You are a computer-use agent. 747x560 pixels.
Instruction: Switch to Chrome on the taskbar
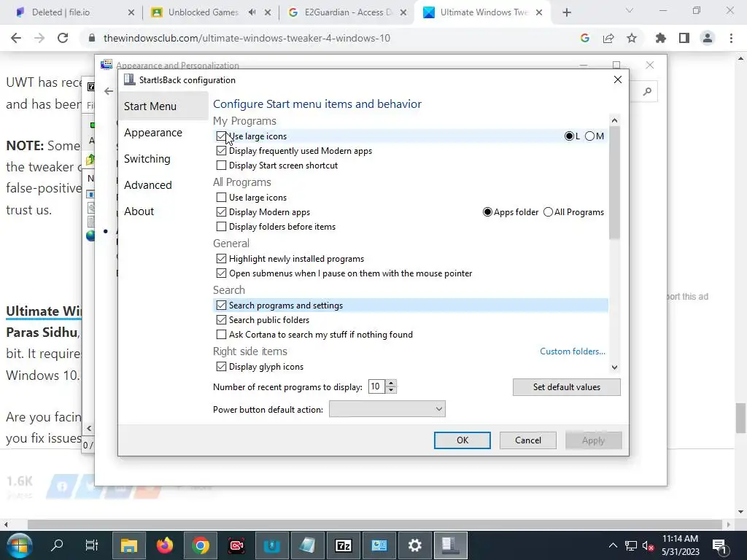(x=201, y=545)
